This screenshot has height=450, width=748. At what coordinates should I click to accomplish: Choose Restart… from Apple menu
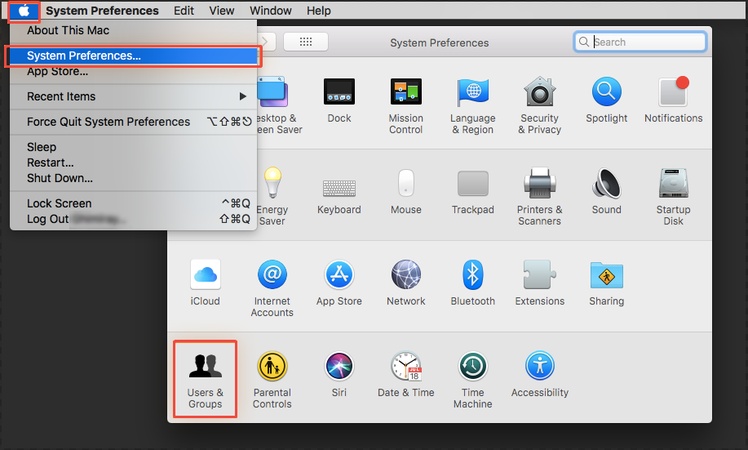tap(134, 163)
